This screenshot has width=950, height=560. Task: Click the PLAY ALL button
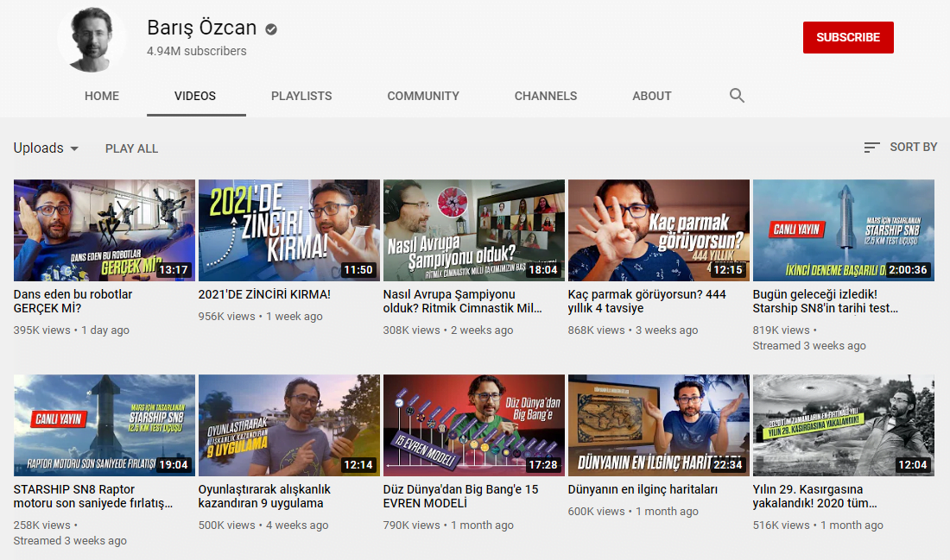[131, 148]
